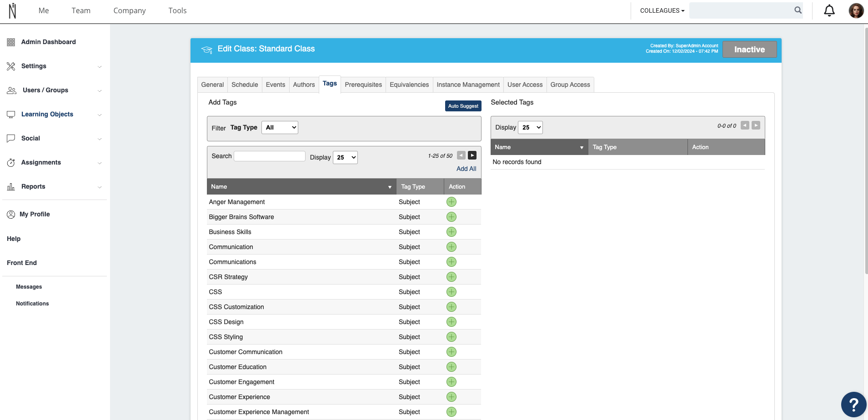Open the help question mark bubble
This screenshot has height=420, width=868.
pyautogui.click(x=853, y=405)
